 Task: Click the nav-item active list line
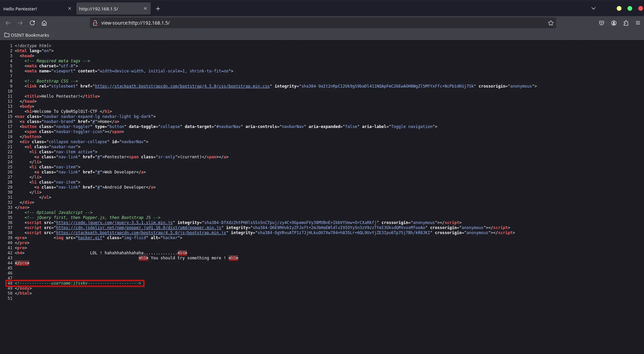tap(63, 152)
